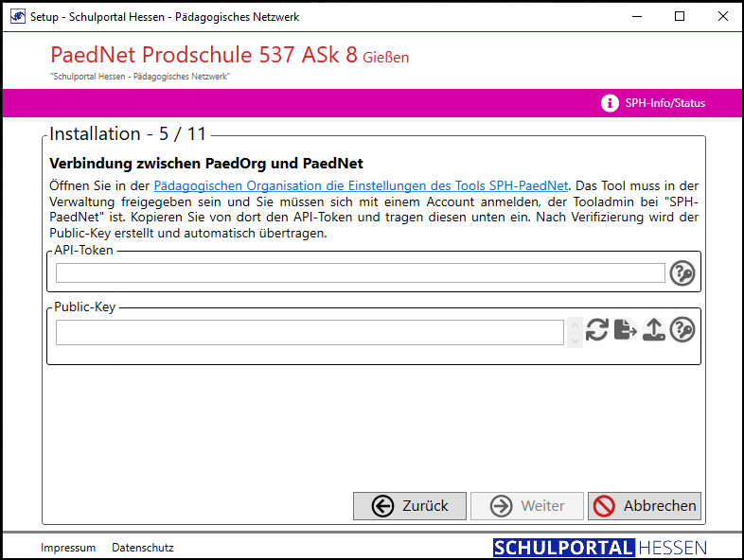The height and width of the screenshot is (560, 744).
Task: Click the 'Gießen' location text
Action: (386, 58)
